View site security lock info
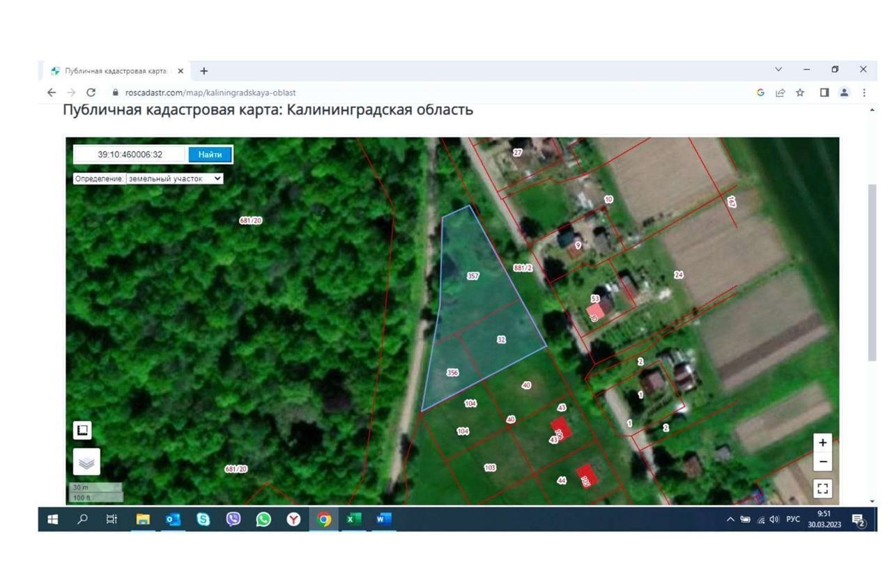The height and width of the screenshot is (588, 892). pos(116,93)
